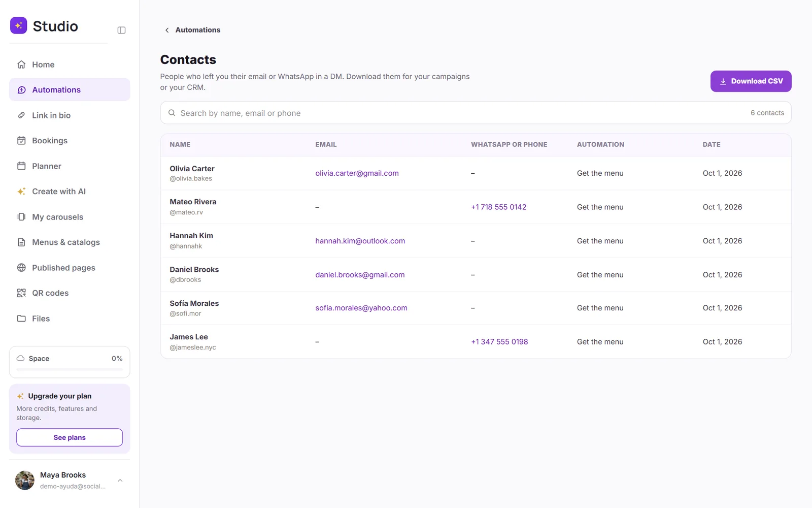Click the NAME column header

(x=180, y=144)
